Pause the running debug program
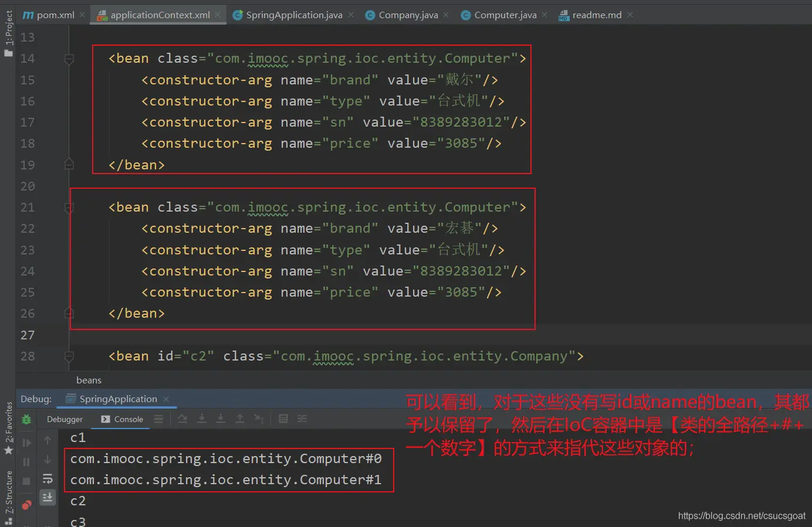This screenshot has width=812, height=527. (26, 462)
